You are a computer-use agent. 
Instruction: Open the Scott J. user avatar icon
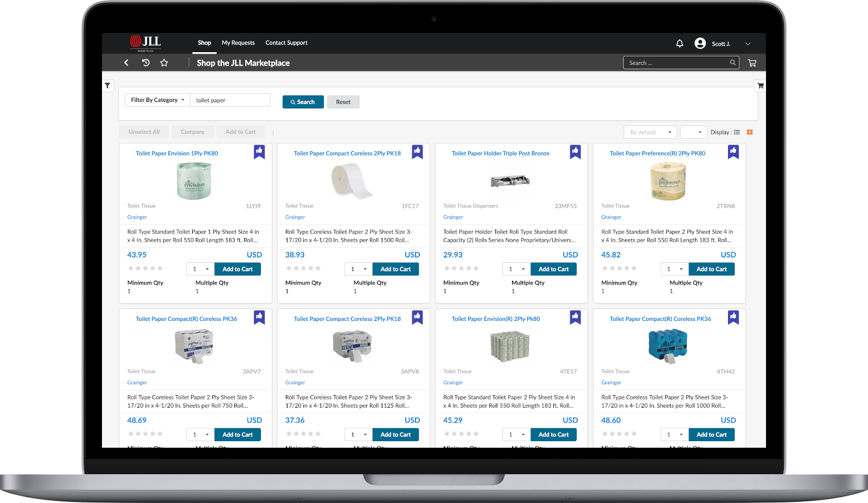click(x=700, y=43)
